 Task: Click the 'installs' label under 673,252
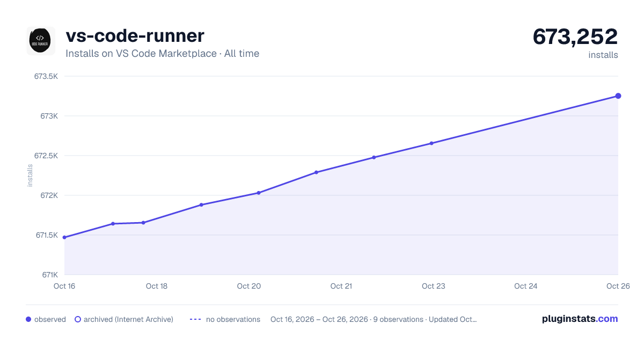coord(603,55)
